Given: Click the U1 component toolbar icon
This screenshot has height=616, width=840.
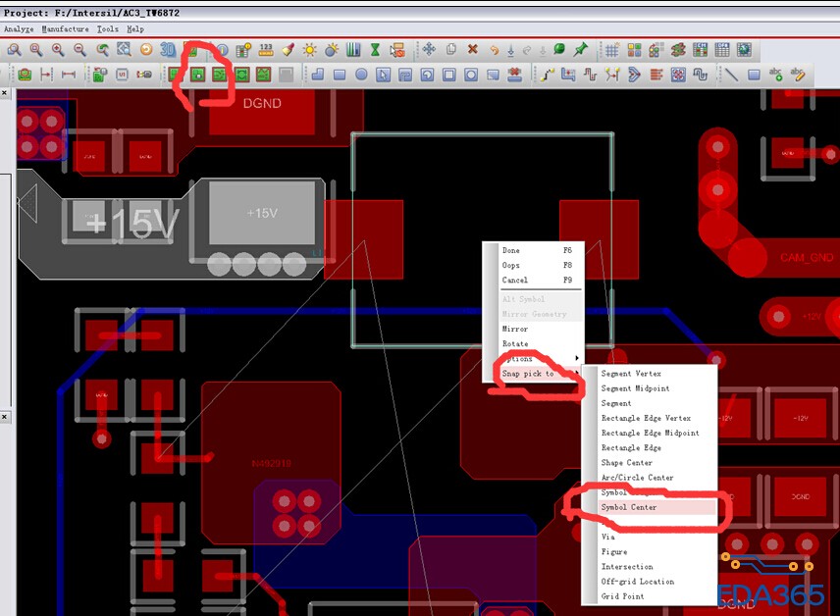Looking at the screenshot, I should point(122,75).
